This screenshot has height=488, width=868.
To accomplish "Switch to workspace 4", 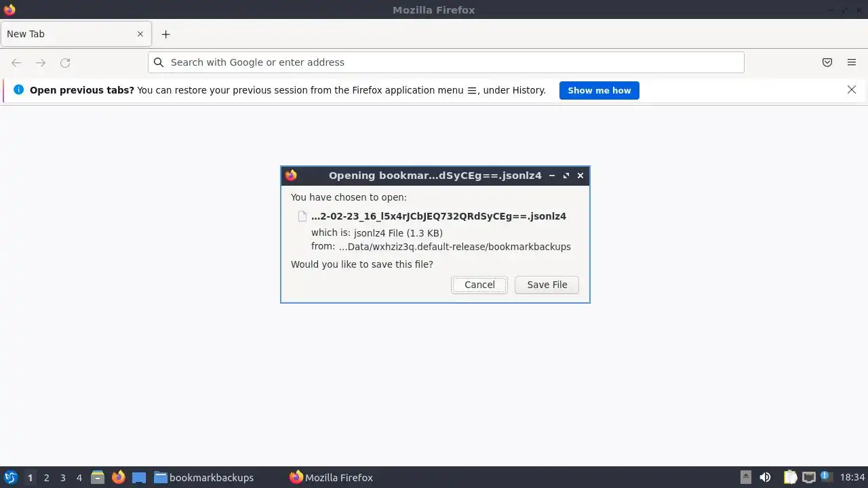I will click(79, 478).
